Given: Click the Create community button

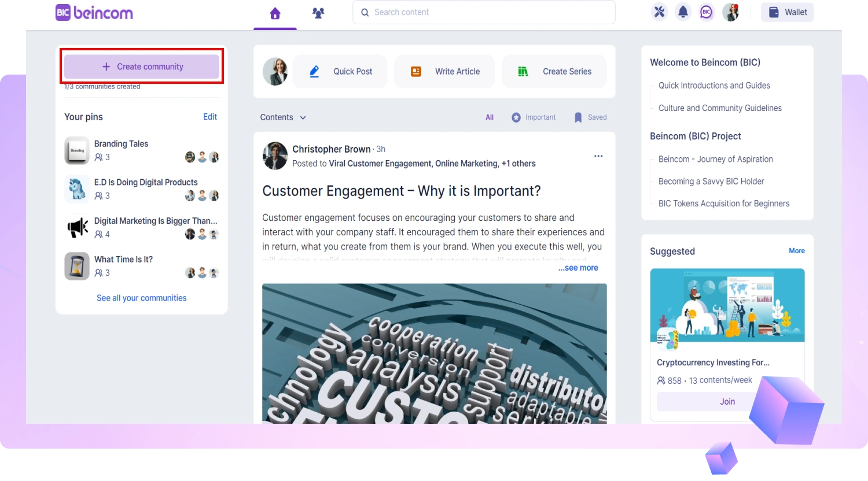Looking at the screenshot, I should click(142, 66).
